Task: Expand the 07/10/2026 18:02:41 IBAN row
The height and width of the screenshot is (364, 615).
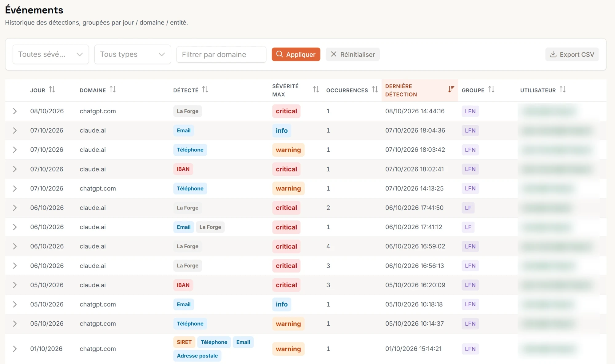Action: click(x=15, y=169)
